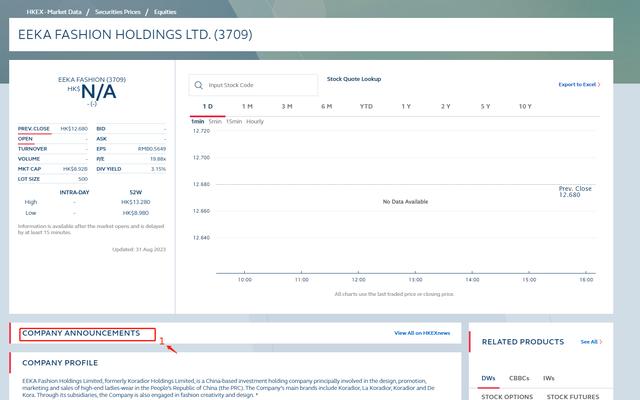Screen dimensions: 640x400
Task: Click Export to Excel
Action: point(579,85)
